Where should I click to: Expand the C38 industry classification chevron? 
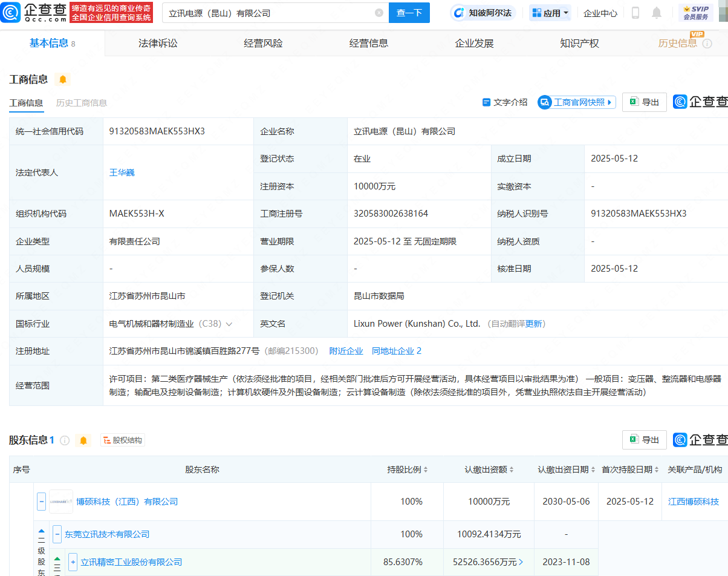pos(230,324)
